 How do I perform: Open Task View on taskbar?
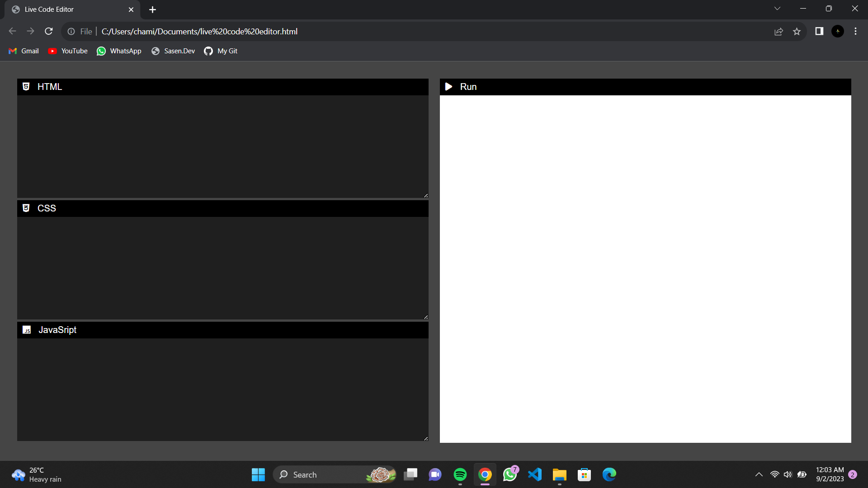coord(410,474)
